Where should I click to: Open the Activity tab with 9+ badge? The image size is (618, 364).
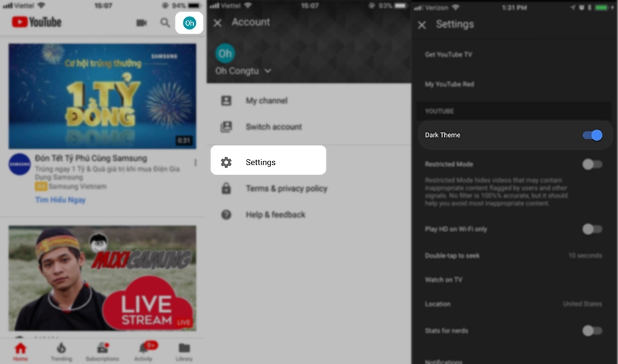pyautogui.click(x=144, y=351)
